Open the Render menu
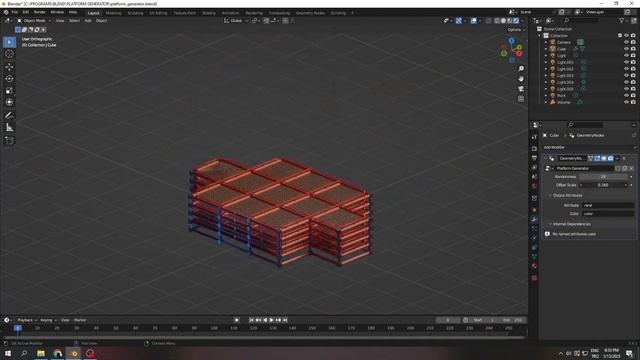This screenshot has width=640, height=360. click(x=40, y=12)
